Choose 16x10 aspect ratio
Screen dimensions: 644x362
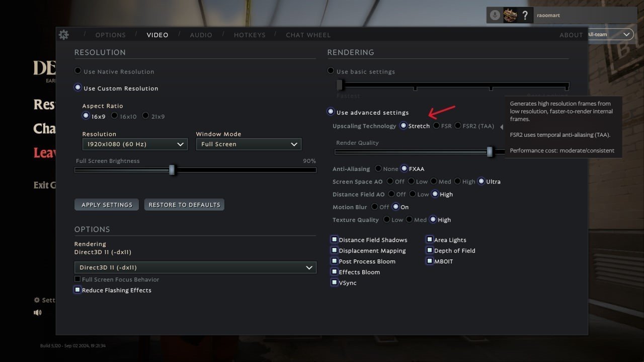114,116
